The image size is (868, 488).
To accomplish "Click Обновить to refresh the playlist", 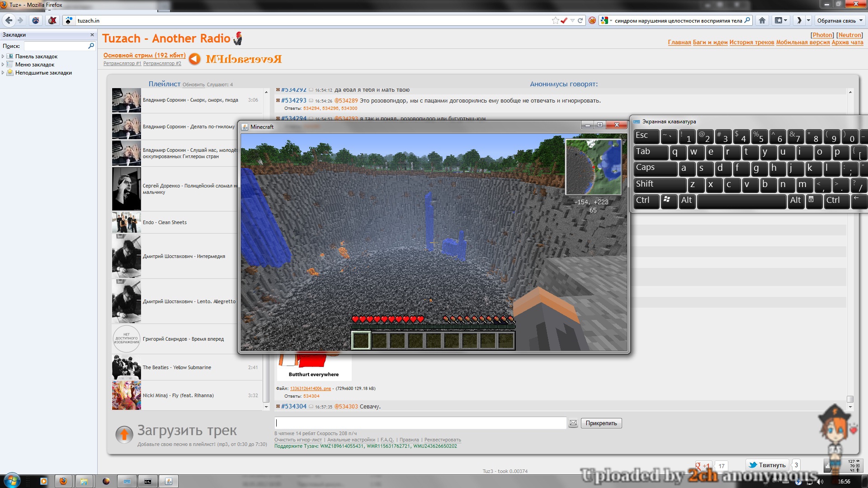I will [193, 85].
